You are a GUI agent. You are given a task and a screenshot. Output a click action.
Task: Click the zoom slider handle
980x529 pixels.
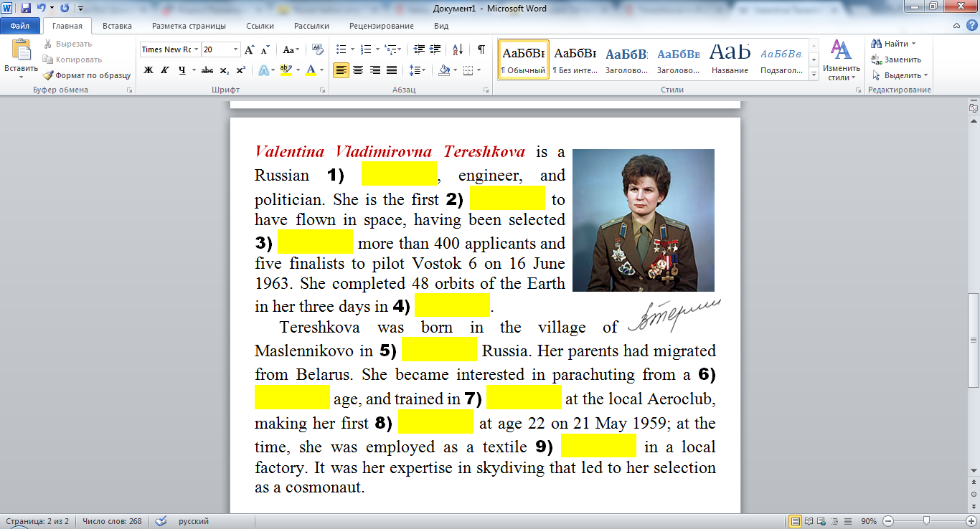point(926,521)
